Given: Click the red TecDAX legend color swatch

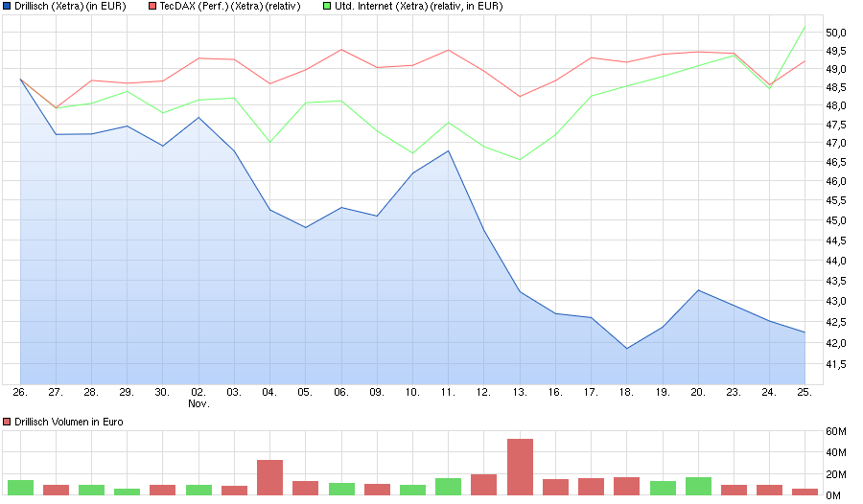Looking at the screenshot, I should point(152,7).
